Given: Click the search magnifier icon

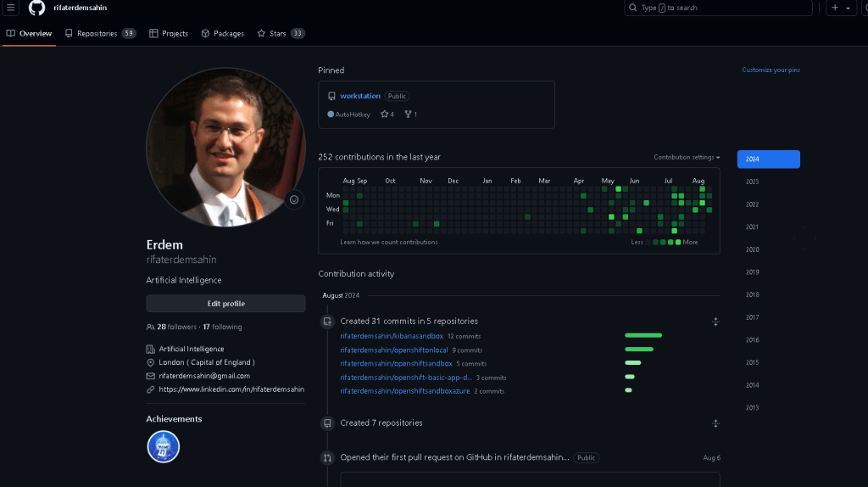Looking at the screenshot, I should point(632,8).
